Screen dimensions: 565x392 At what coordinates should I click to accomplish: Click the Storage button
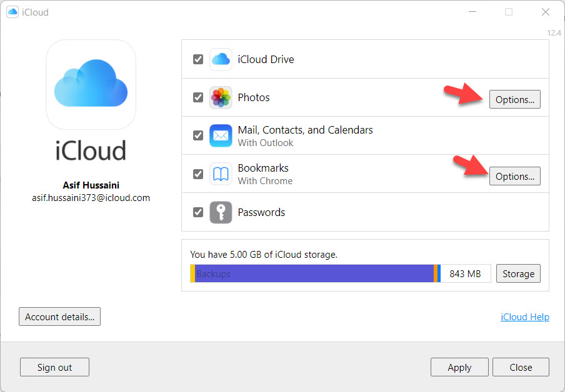[518, 273]
